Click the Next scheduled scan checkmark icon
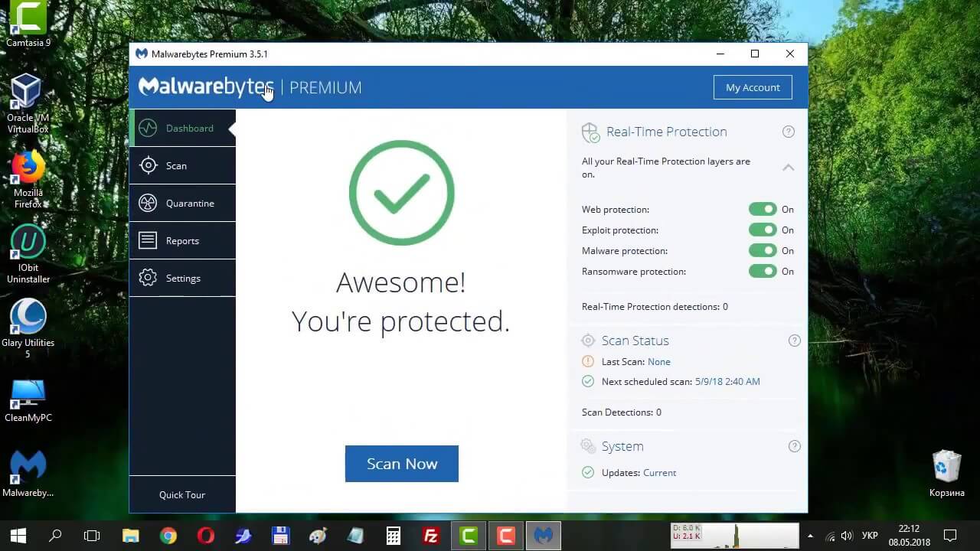The height and width of the screenshot is (551, 980). coord(588,381)
